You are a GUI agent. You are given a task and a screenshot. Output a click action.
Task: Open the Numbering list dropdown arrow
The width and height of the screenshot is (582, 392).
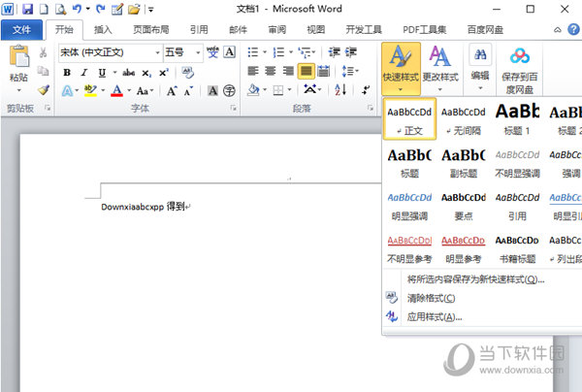pos(291,52)
